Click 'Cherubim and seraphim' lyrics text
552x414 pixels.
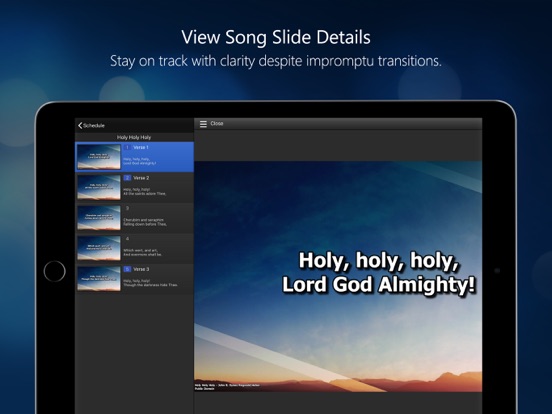[143, 220]
